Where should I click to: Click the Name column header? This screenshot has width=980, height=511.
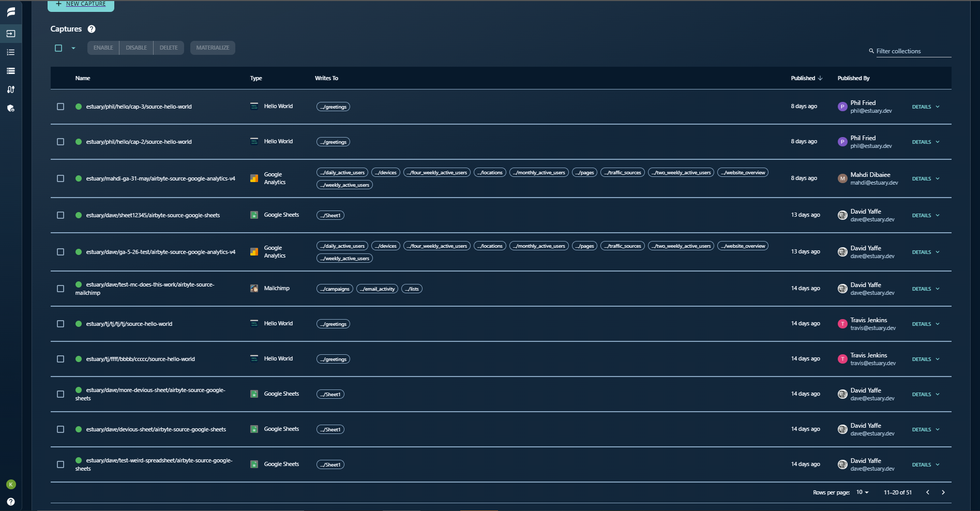click(x=83, y=78)
